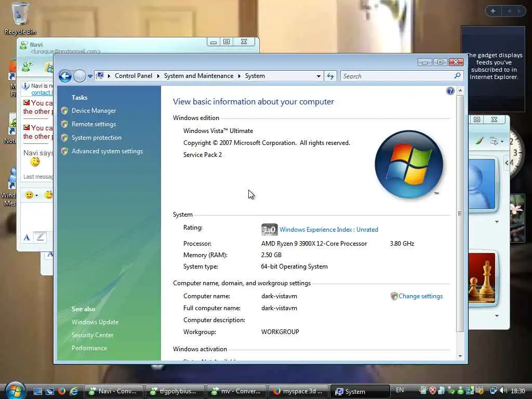Open Help with the blue question mark
The height and width of the screenshot is (399, 532).
coord(450,91)
